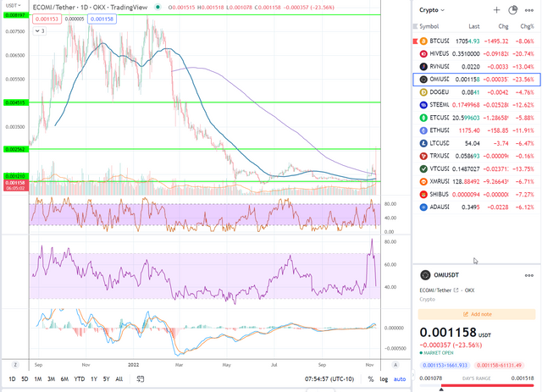This screenshot has width=542, height=392.
Task: Click the Bitcoin coin icon for BTCUSD
Action: [x=423, y=41]
